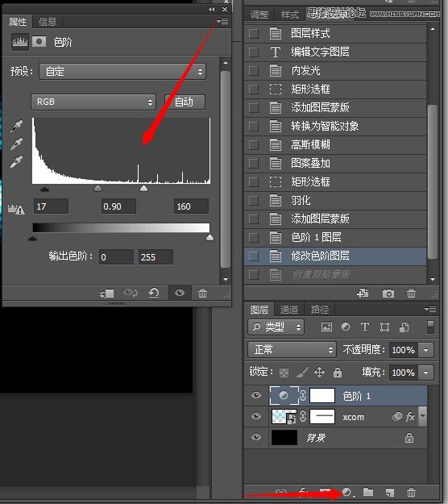Click the levels histogram adjustment icon
The image size is (448, 504).
20,42
